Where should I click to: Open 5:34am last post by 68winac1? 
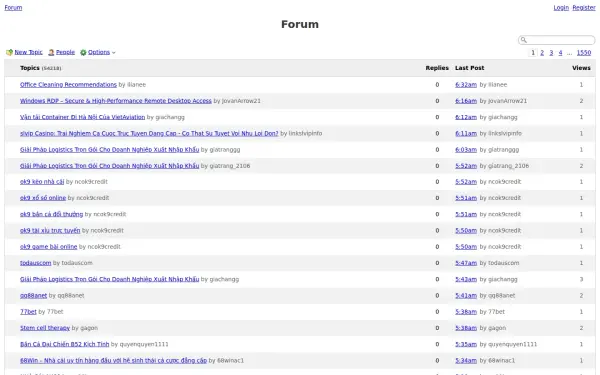click(x=466, y=360)
